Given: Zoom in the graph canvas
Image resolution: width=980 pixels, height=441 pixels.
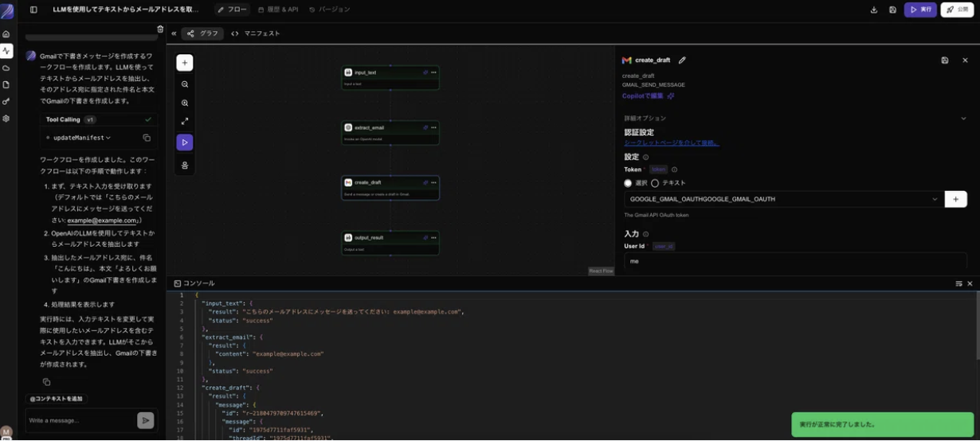Looking at the screenshot, I should pos(185,103).
